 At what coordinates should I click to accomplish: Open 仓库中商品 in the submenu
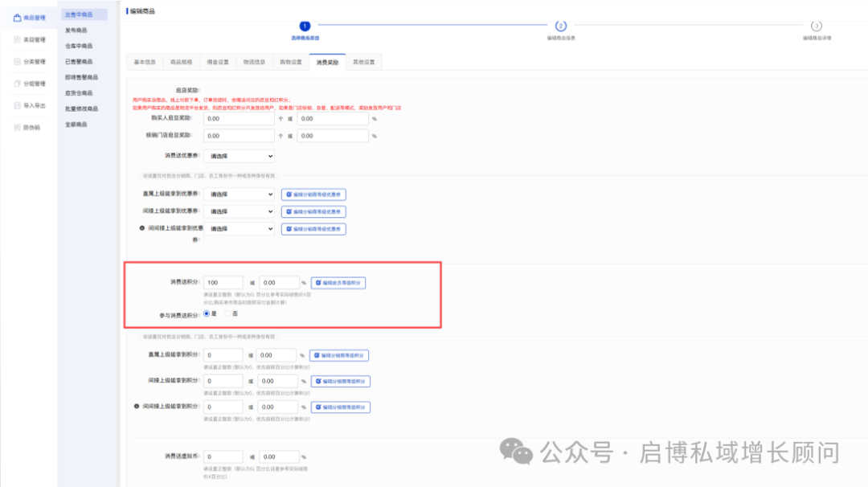(x=80, y=46)
